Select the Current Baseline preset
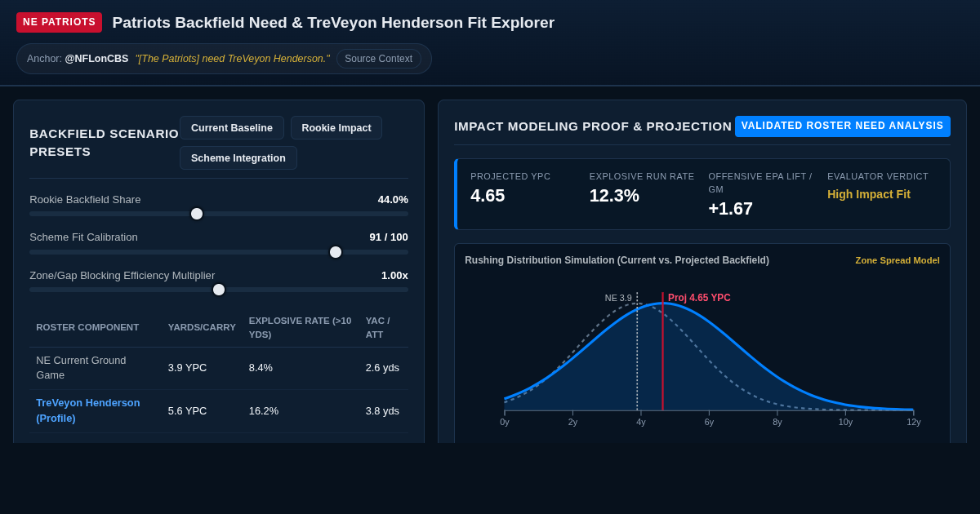980x514 pixels. click(x=232, y=128)
